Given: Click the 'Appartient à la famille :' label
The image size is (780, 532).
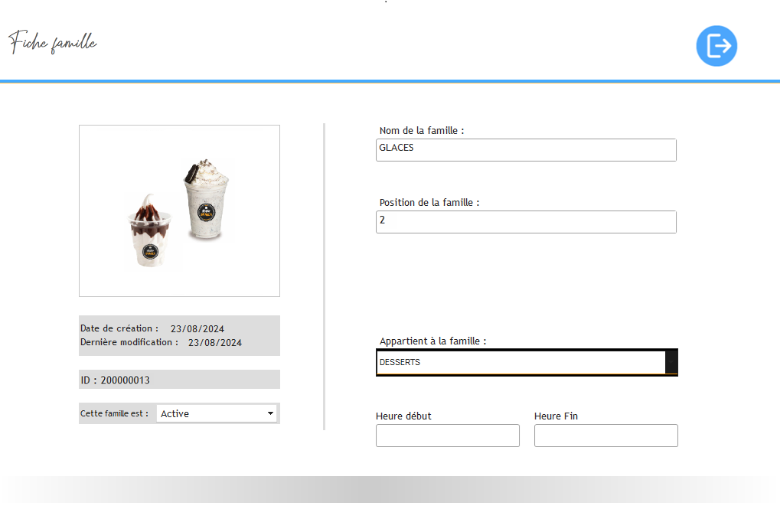Looking at the screenshot, I should coord(432,341).
